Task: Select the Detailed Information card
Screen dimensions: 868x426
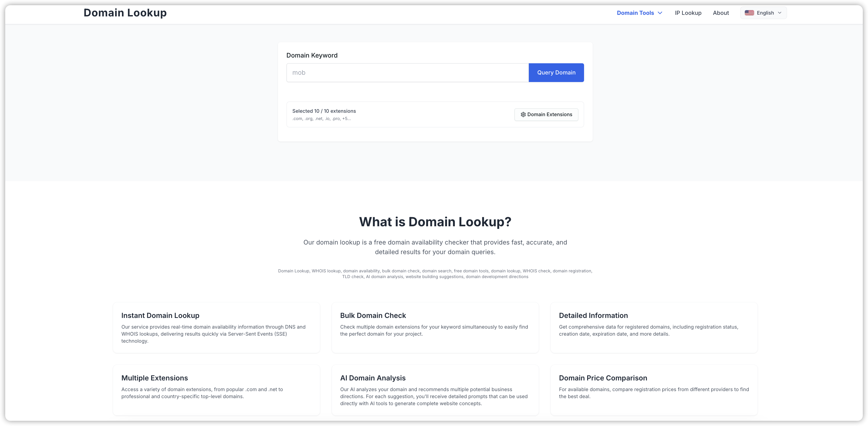Action: [653, 327]
